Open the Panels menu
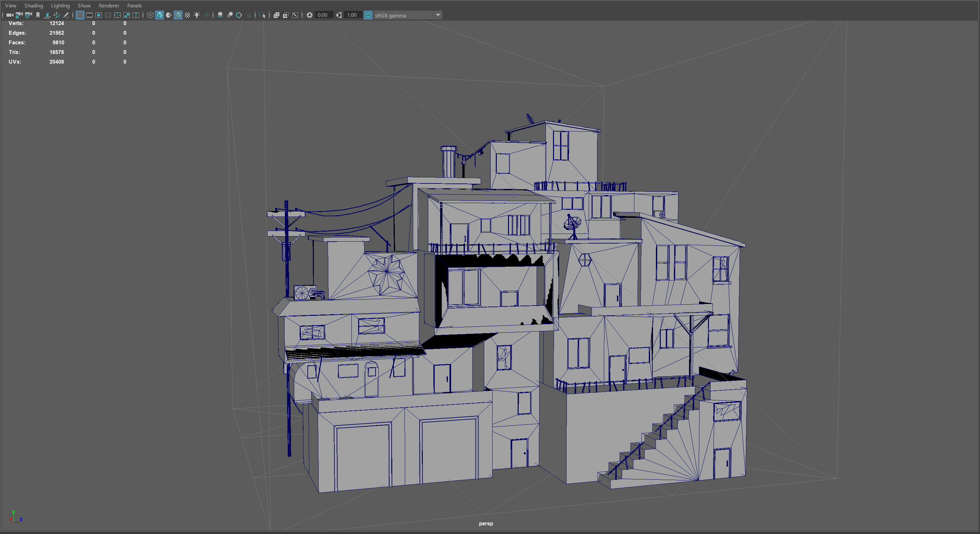980x534 pixels. pos(134,5)
